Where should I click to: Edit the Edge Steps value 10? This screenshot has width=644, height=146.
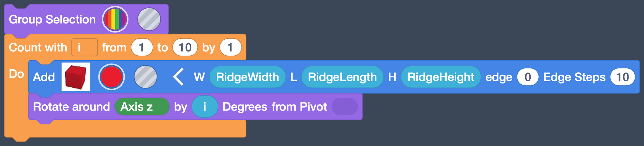tap(622, 77)
